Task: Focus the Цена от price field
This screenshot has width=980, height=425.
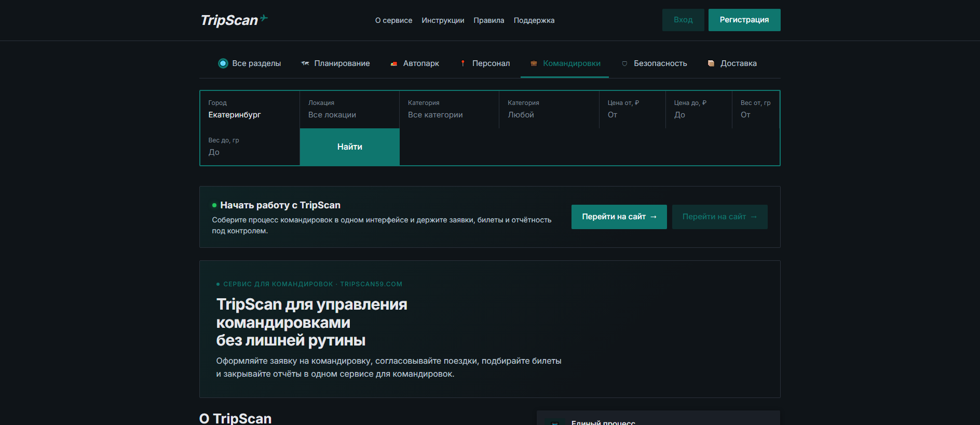Action: [x=632, y=110]
